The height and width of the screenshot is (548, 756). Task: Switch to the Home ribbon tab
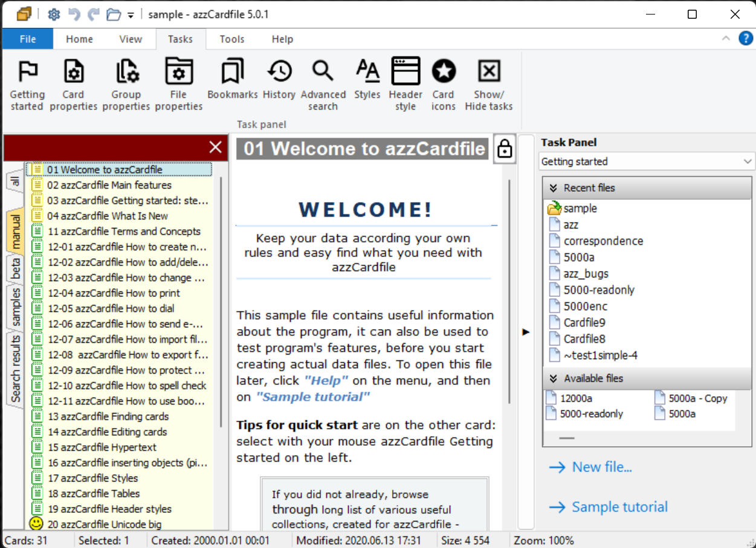click(80, 39)
